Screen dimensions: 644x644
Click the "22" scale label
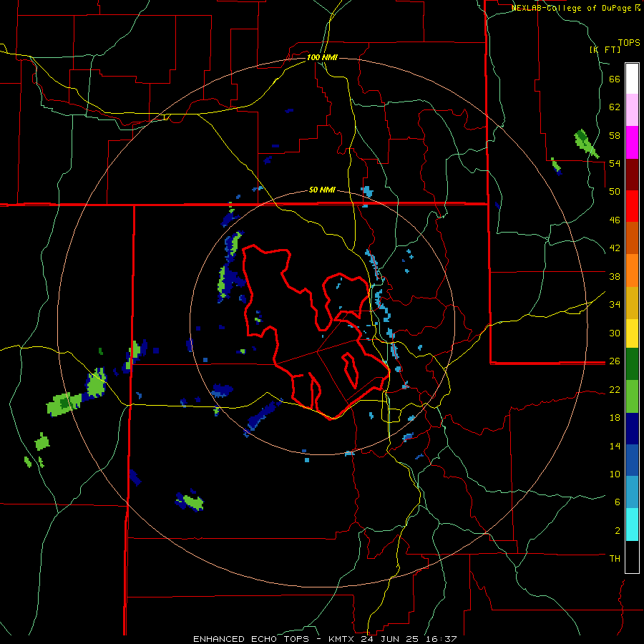click(x=615, y=390)
